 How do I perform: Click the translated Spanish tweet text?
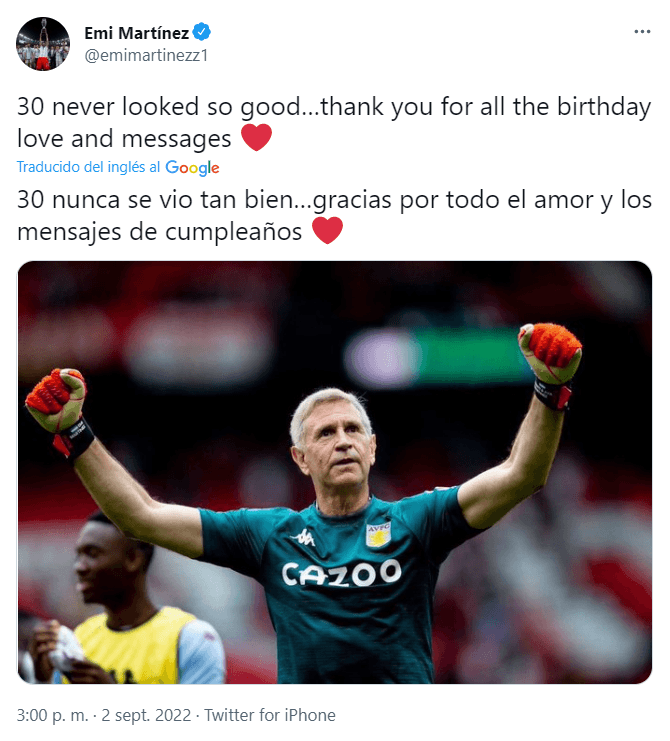334,215
